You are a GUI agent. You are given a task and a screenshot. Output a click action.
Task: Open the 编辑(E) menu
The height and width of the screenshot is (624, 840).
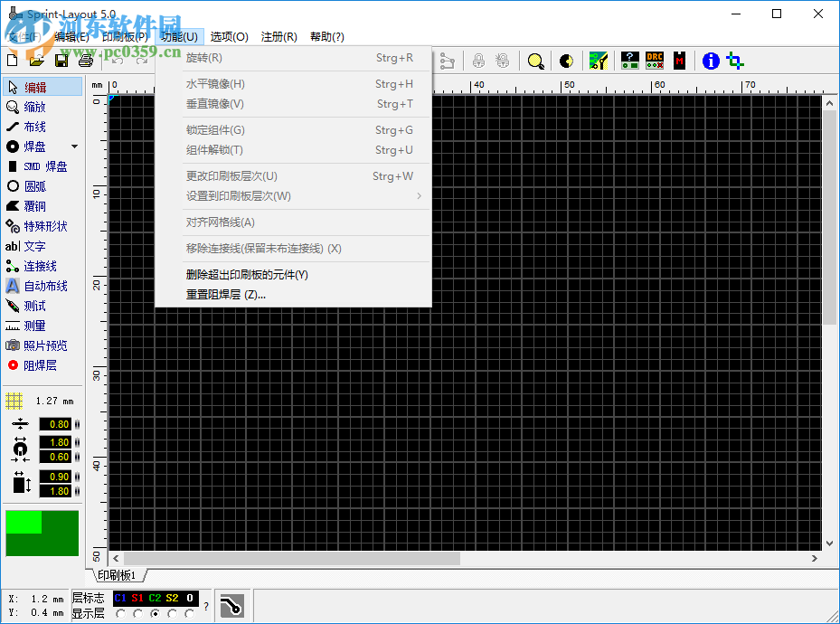71,36
